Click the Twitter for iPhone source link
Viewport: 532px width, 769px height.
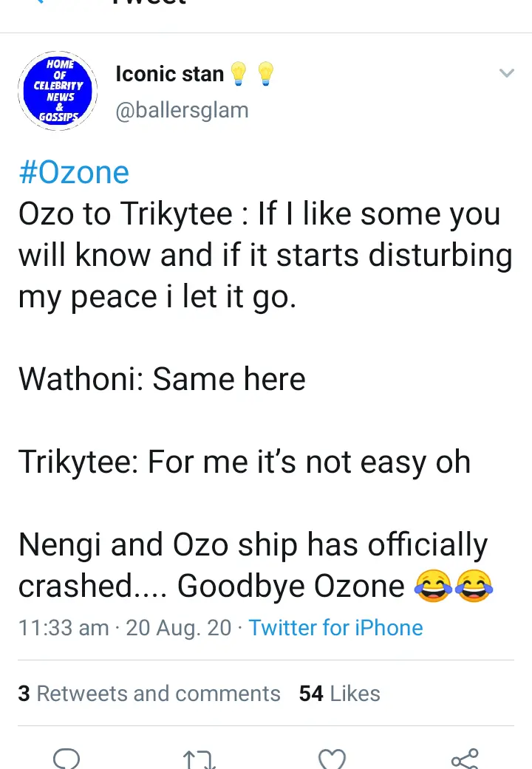335,628
